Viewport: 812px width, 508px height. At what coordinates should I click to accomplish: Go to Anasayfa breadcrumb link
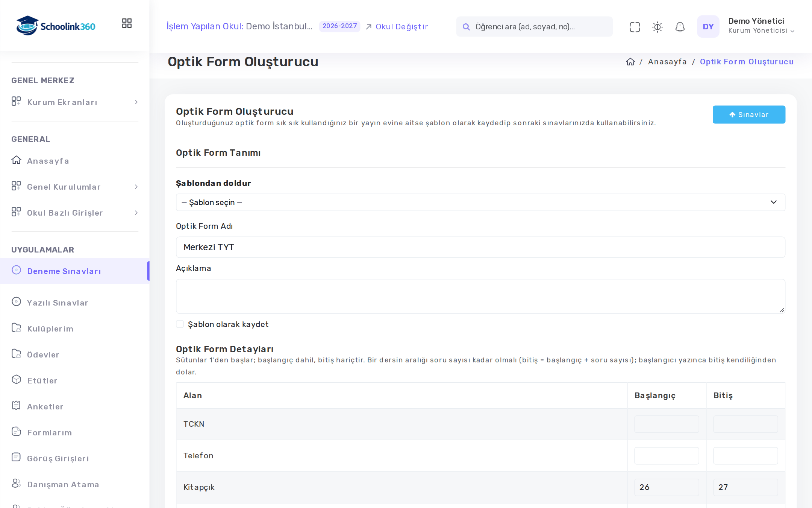click(x=667, y=62)
